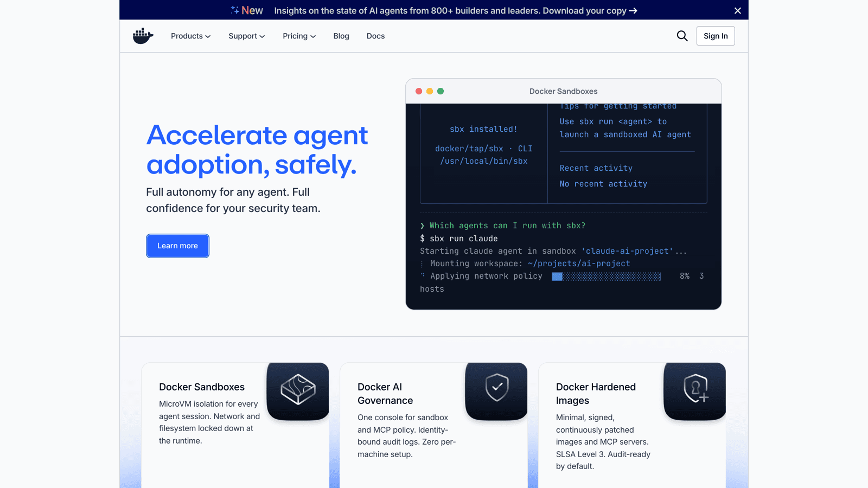
Task: Expand the Support dropdown menu
Action: 246,36
